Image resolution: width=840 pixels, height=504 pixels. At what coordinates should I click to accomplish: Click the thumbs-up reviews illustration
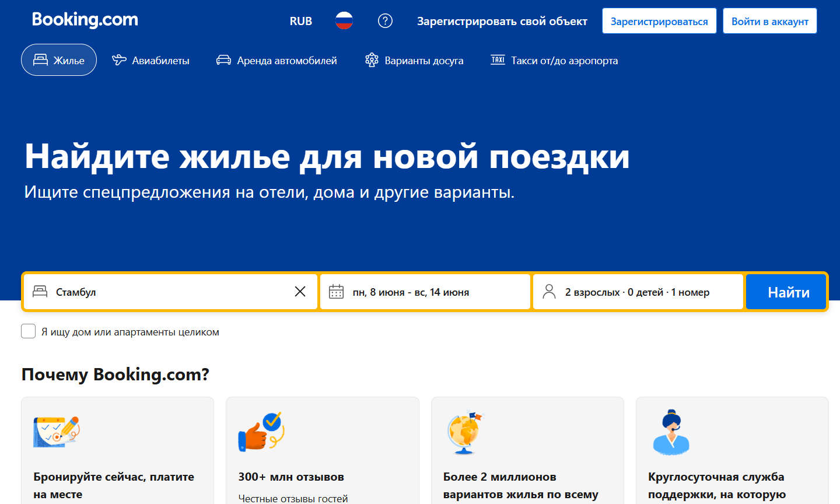point(261,432)
